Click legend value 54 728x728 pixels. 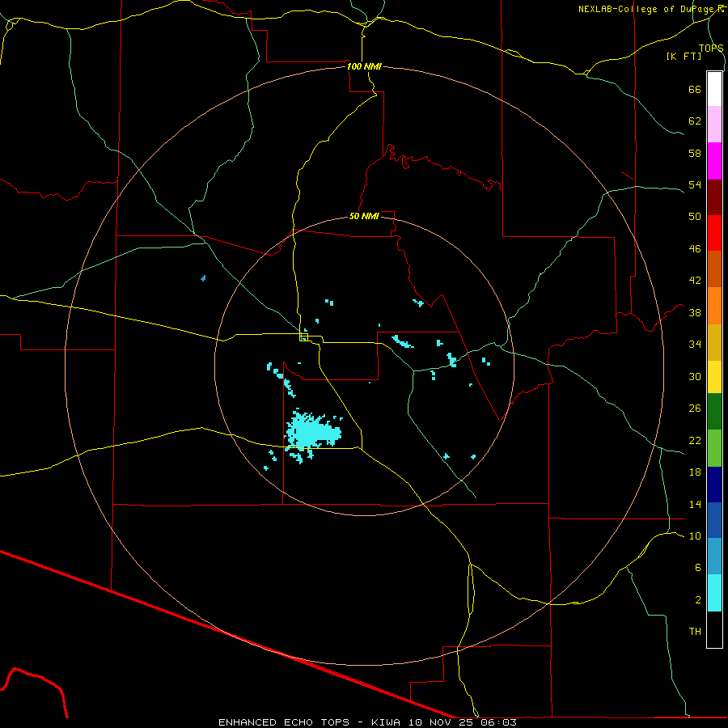pyautogui.click(x=695, y=184)
